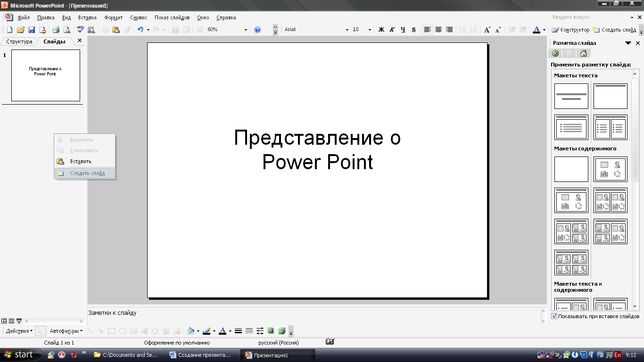Open the Arial font name dropdown
Viewport: 644px width, 362px height.
coord(347,30)
